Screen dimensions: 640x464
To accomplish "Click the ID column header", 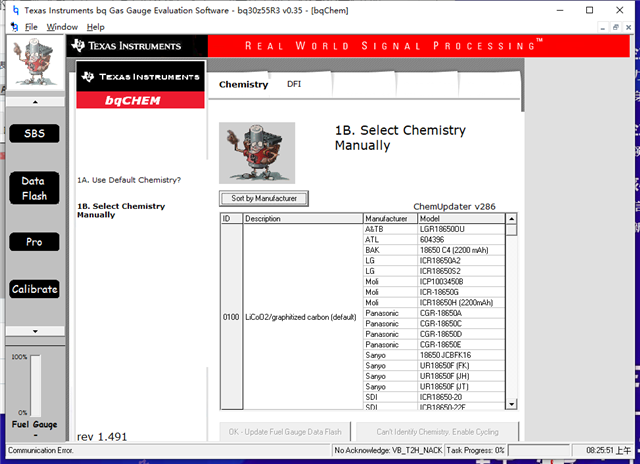I will (x=231, y=219).
